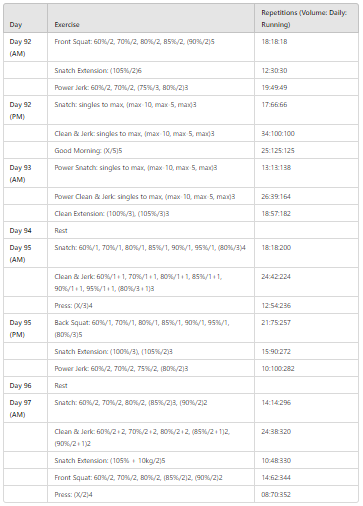
Task: Select the Day 95 (PM) cell
Action: coord(25,328)
